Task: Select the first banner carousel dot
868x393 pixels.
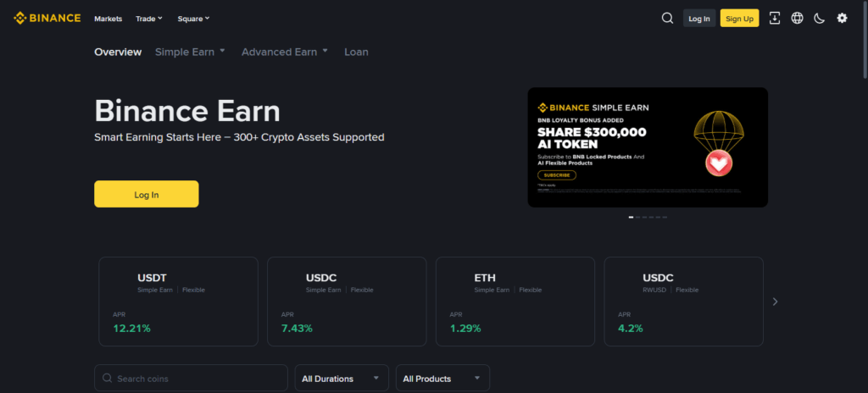Action: 631,217
